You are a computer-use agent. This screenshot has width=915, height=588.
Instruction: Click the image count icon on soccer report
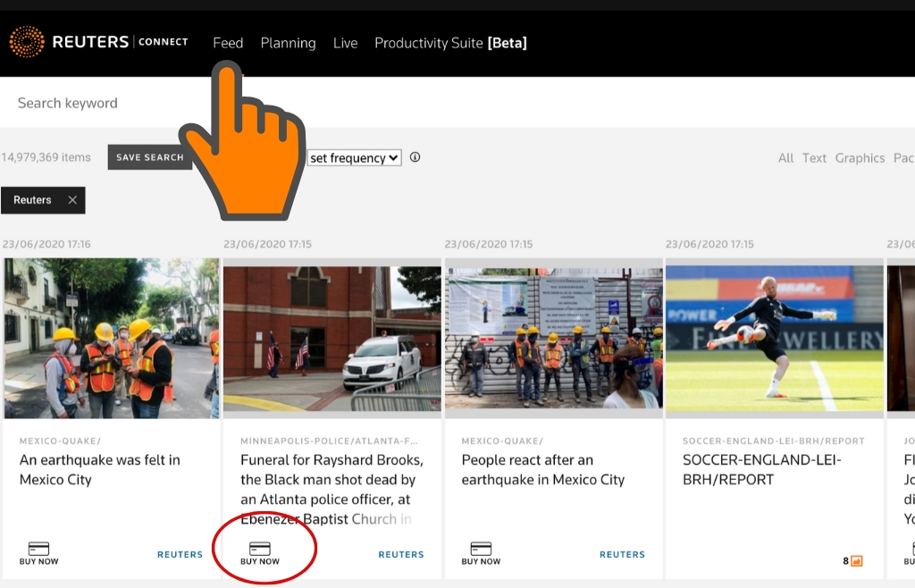856,561
